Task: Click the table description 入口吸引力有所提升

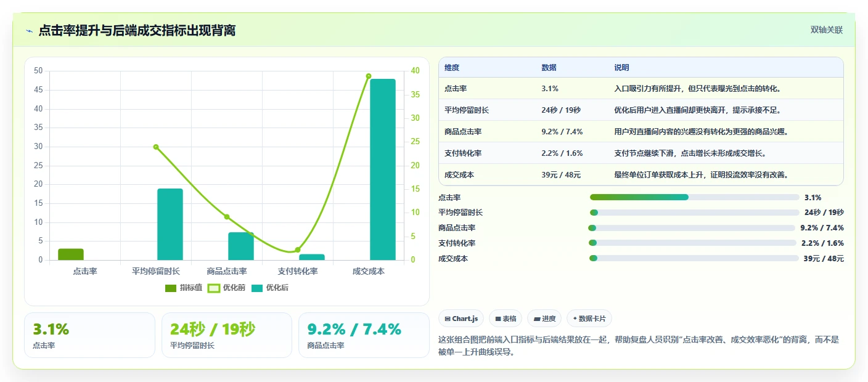Action: point(698,89)
